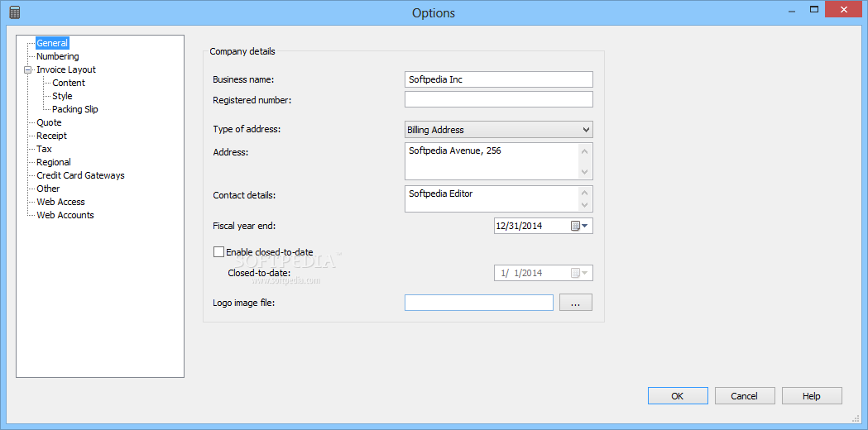Collapse the Invoice Layout tree node
The image size is (868, 430).
(x=27, y=69)
